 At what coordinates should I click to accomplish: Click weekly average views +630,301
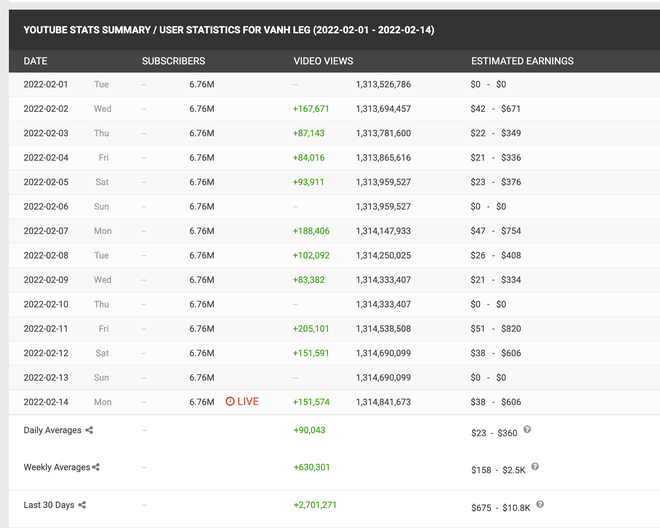311,467
